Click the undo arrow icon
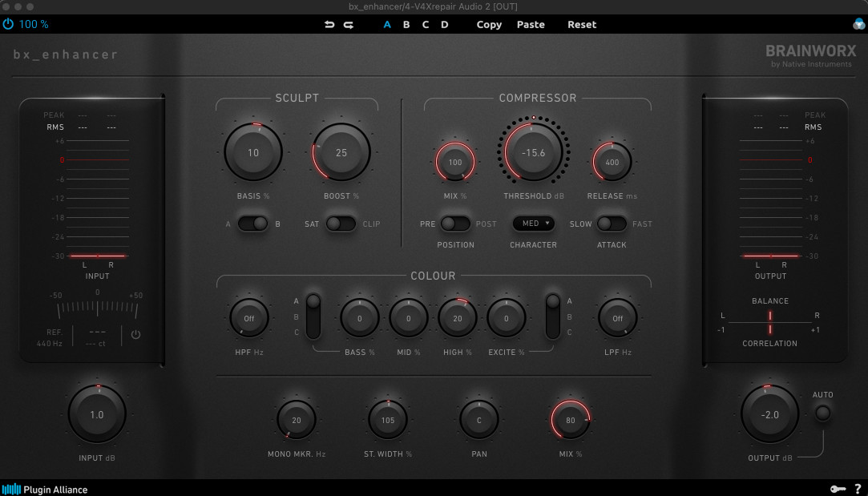 [329, 24]
